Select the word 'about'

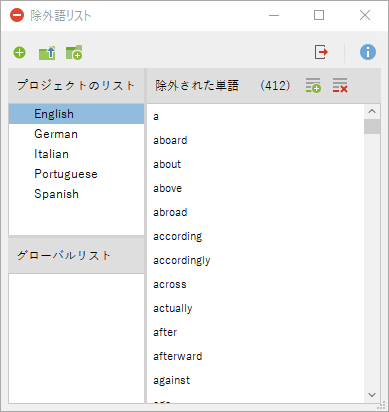click(255, 165)
